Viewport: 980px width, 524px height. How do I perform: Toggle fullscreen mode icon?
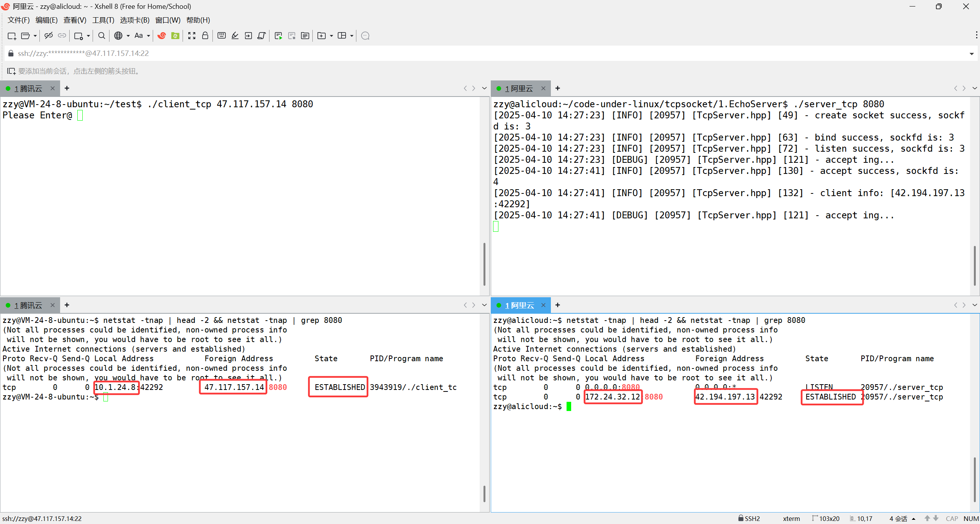click(x=192, y=36)
